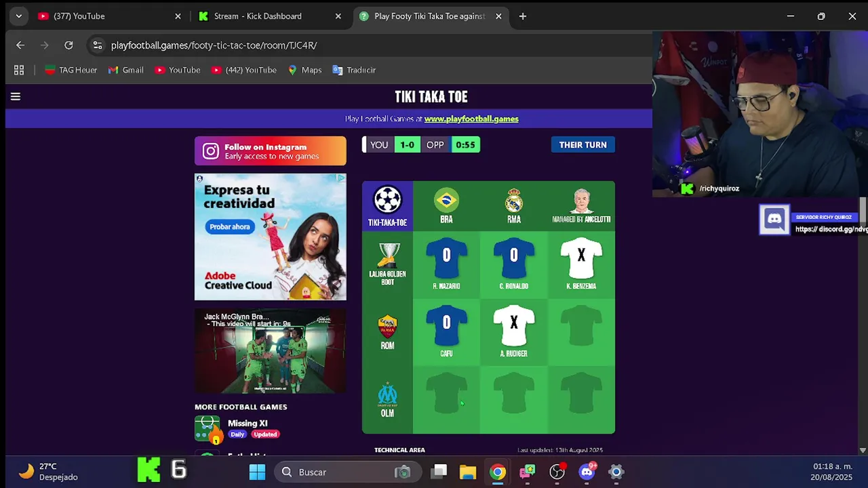The image size is (868, 488).
Task: Click the Jack McGlynn video thumbnail
Action: click(x=271, y=351)
